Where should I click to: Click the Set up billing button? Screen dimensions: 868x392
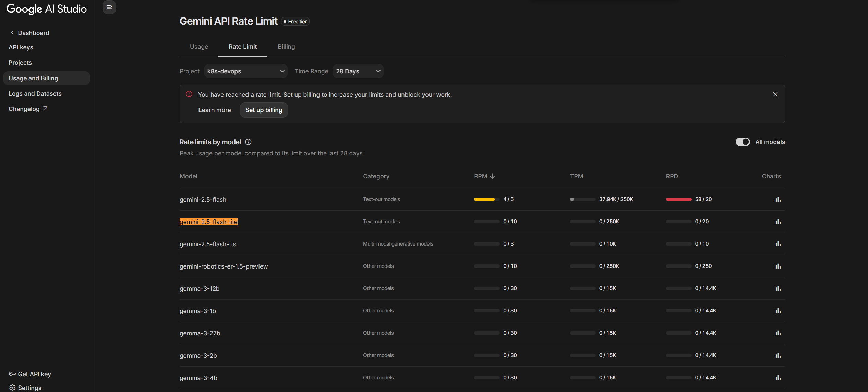[264, 110]
